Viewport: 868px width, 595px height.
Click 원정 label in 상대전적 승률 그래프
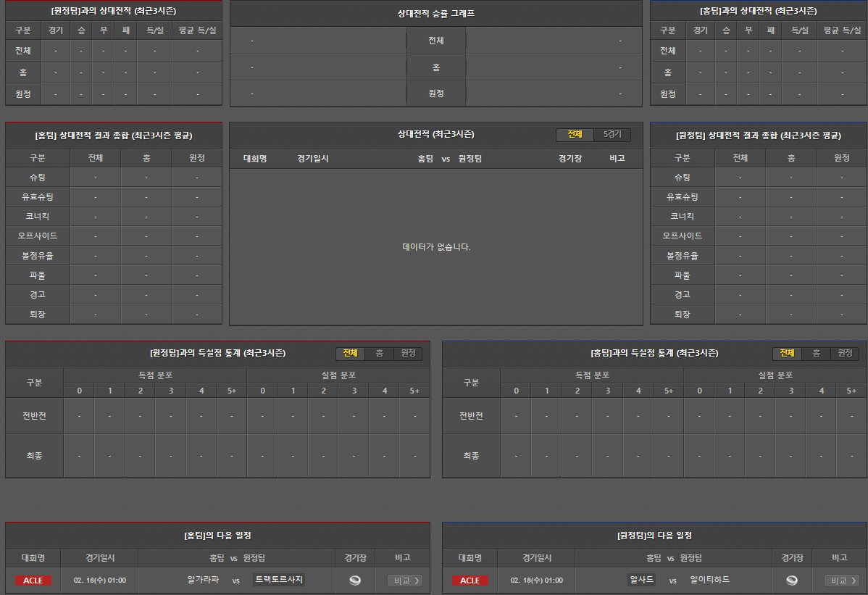(435, 93)
